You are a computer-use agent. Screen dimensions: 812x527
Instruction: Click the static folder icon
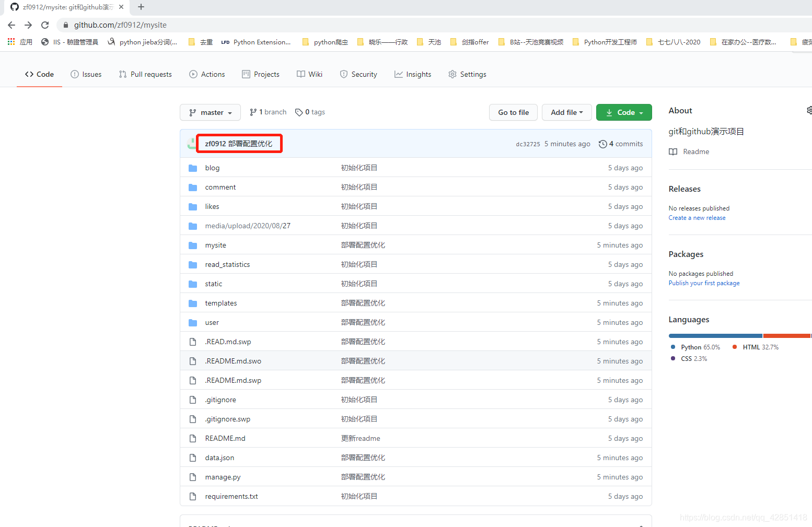193,284
